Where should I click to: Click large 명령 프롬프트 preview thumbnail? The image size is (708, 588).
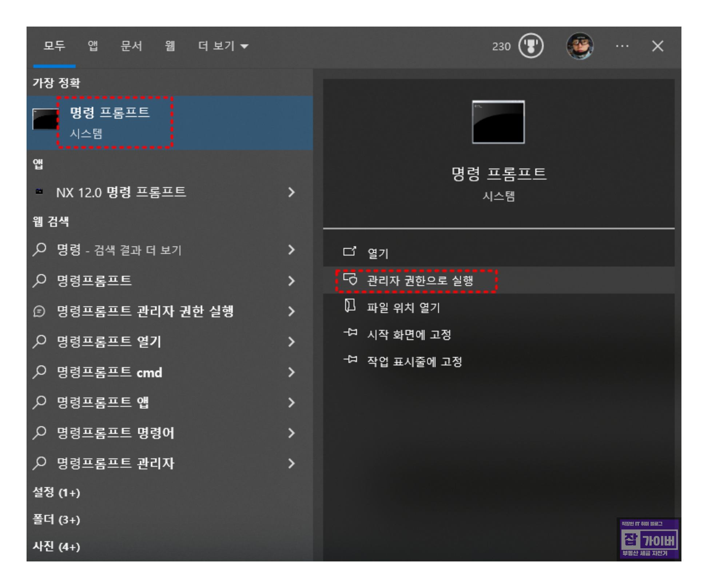point(498,122)
